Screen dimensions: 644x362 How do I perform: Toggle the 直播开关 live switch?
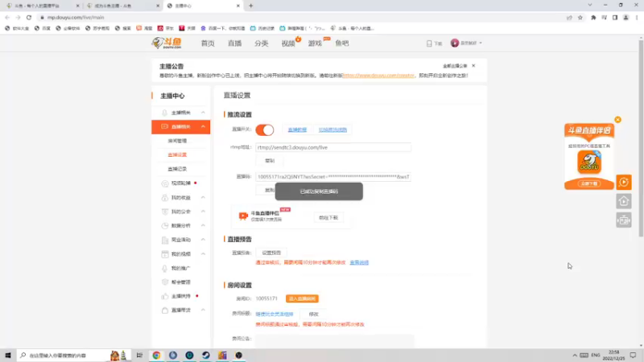(265, 130)
